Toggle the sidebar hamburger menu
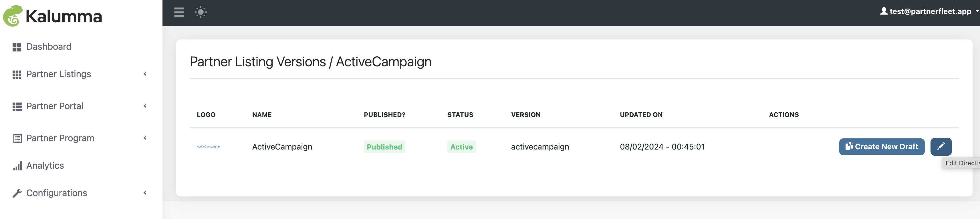This screenshot has width=980, height=219. (x=179, y=12)
